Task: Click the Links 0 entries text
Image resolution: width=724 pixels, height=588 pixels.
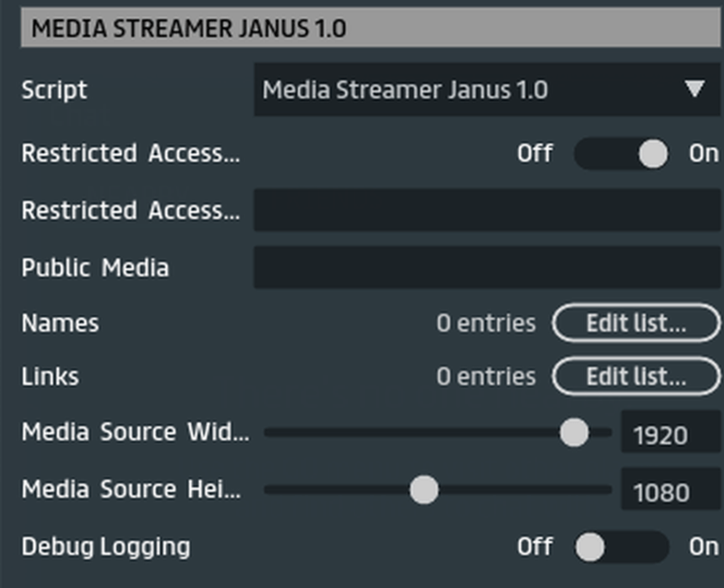Action: click(x=485, y=376)
